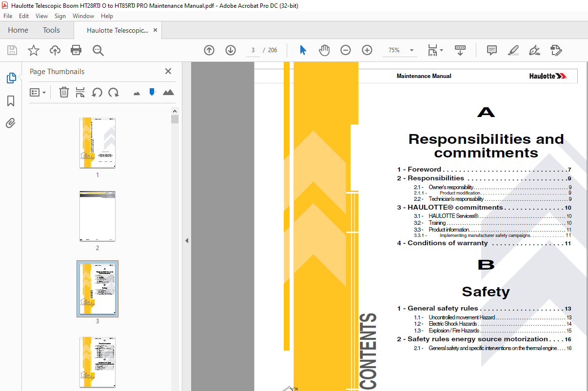Go to next page arrow
Screen dimensions: 588x391
click(231, 50)
